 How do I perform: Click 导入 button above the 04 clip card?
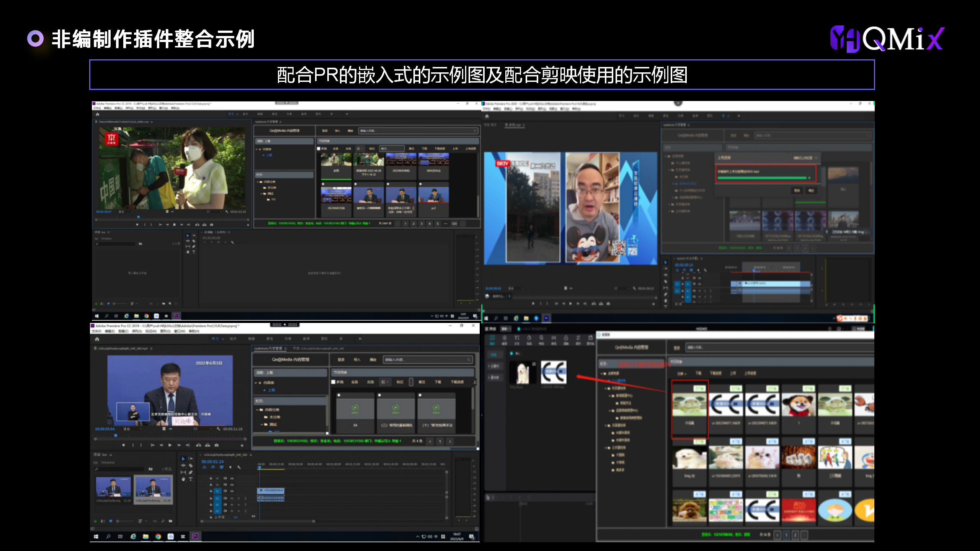pyautogui.click(x=357, y=360)
